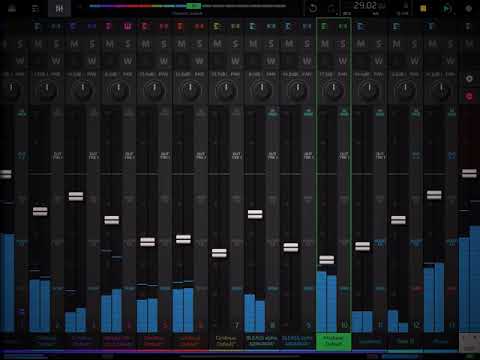
Task: Open OUT routing slot on track 2
Action: click(57, 156)
